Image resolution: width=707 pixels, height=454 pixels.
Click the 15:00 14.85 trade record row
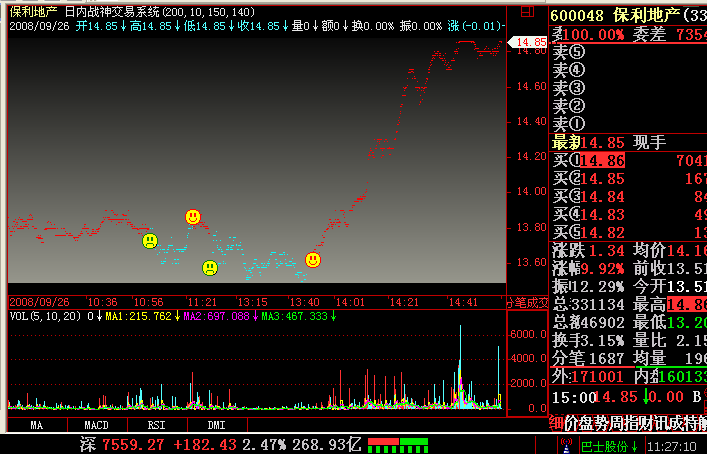pyautogui.click(x=628, y=397)
